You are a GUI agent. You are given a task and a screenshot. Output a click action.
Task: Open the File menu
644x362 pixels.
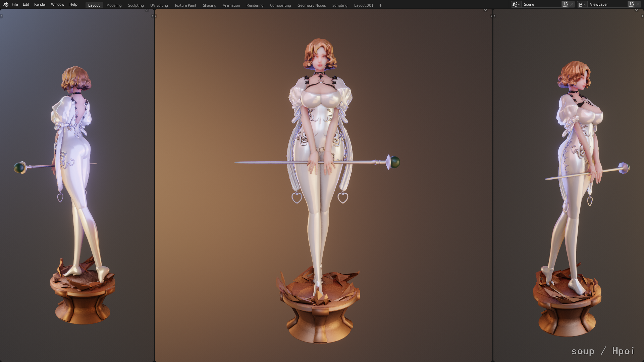click(x=15, y=4)
